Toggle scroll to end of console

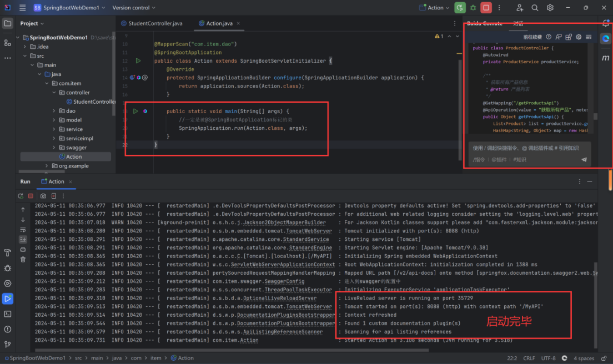click(x=23, y=239)
